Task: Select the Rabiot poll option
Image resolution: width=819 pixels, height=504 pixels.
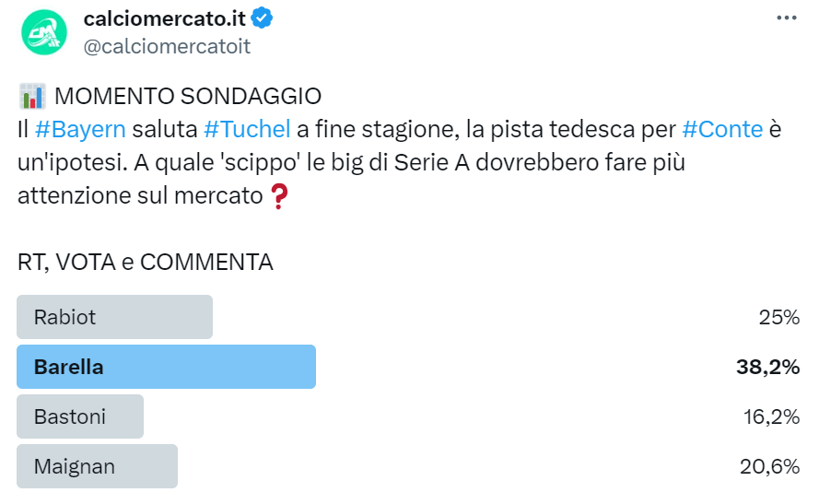Action: pyautogui.click(x=115, y=317)
